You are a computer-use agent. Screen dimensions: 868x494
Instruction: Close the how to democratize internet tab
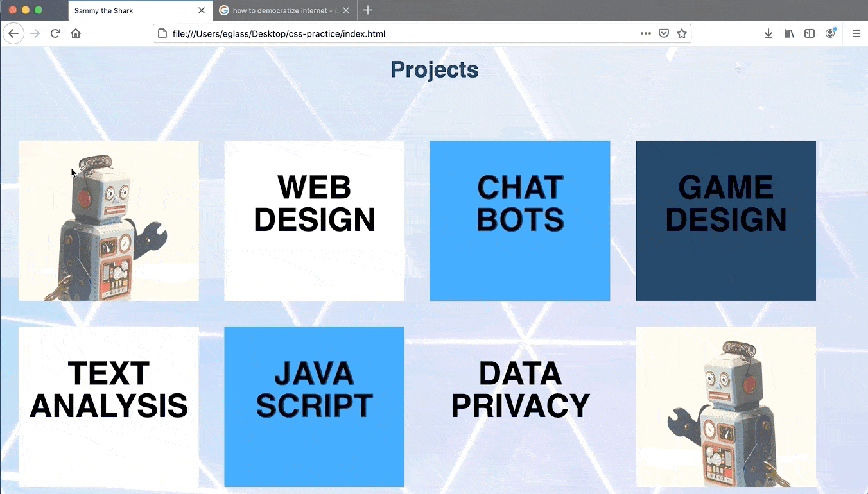click(347, 10)
